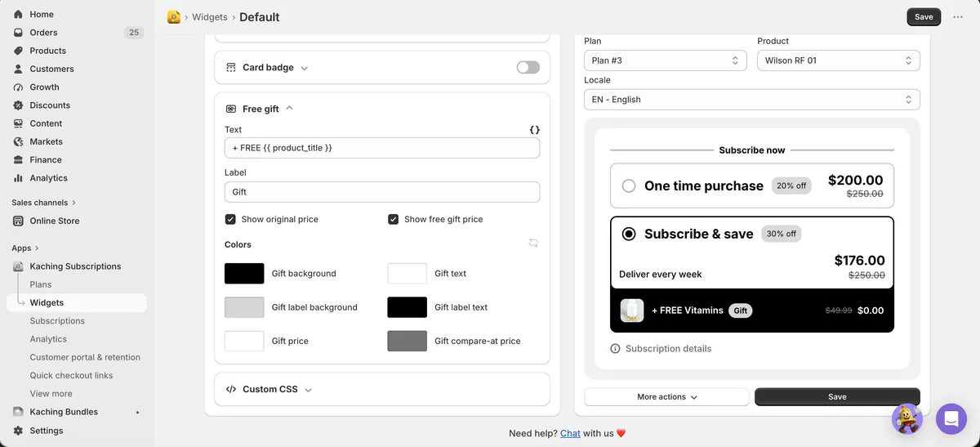Open the chat bubble widget

951,419
